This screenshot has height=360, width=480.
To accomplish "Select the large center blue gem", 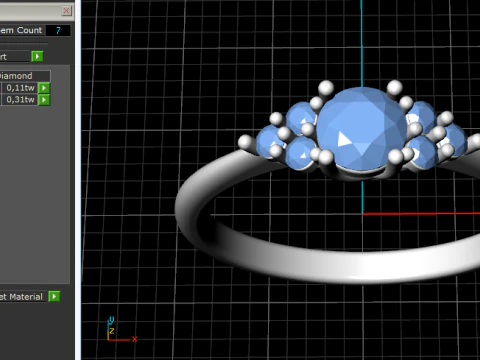I will coord(362,129).
